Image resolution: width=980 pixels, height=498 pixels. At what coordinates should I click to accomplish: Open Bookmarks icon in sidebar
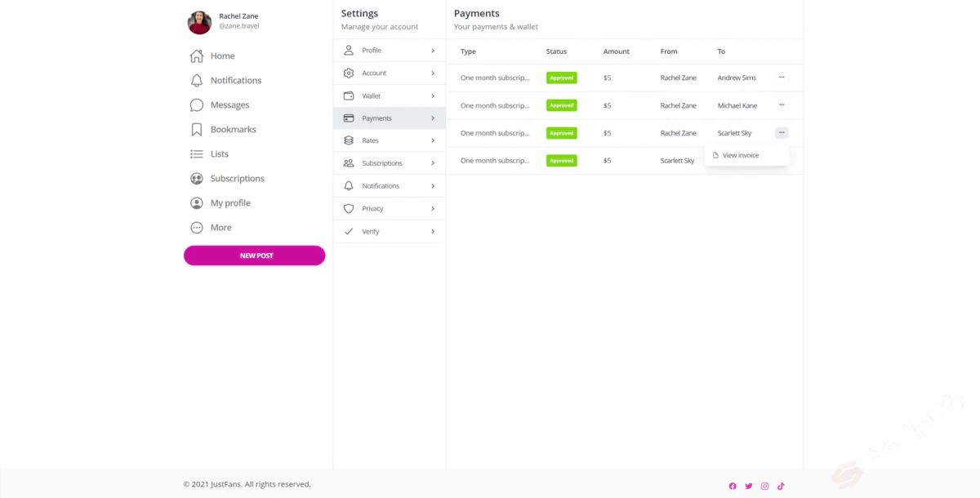pos(196,130)
